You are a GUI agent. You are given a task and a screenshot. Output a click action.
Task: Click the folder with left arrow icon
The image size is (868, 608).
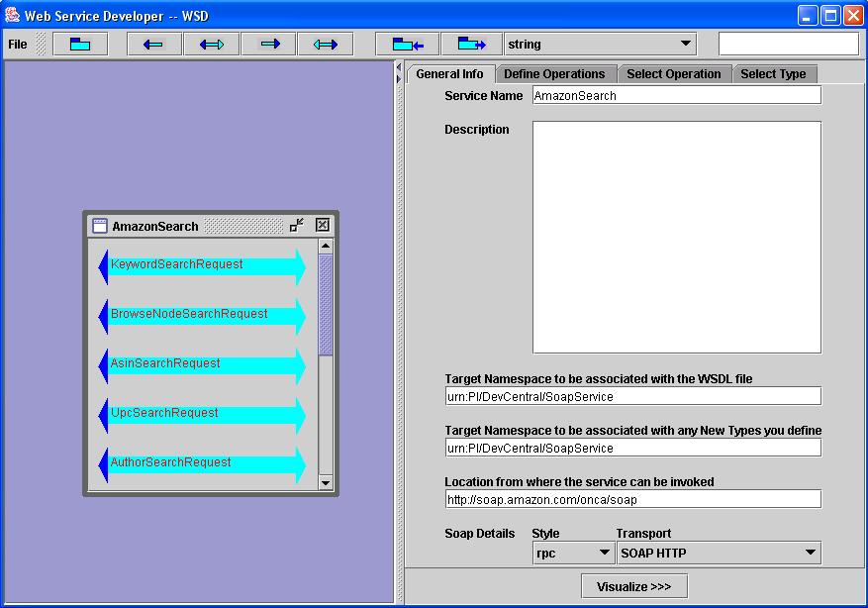408,45
